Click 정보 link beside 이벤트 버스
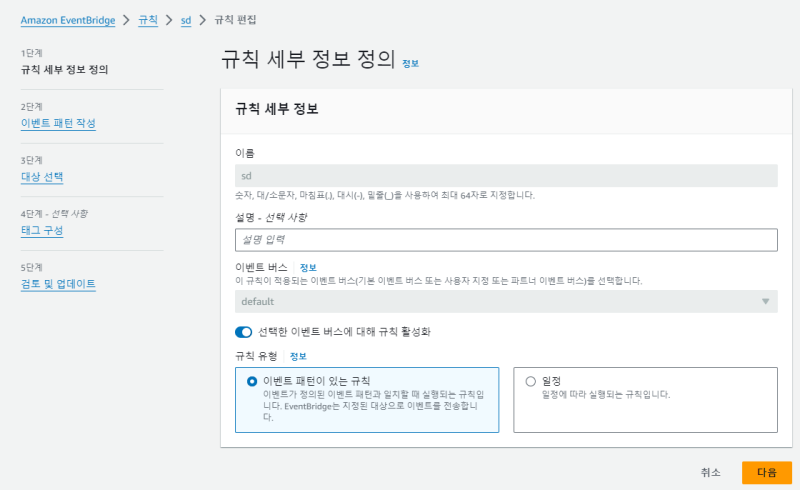This screenshot has height=490, width=800. (x=308, y=268)
